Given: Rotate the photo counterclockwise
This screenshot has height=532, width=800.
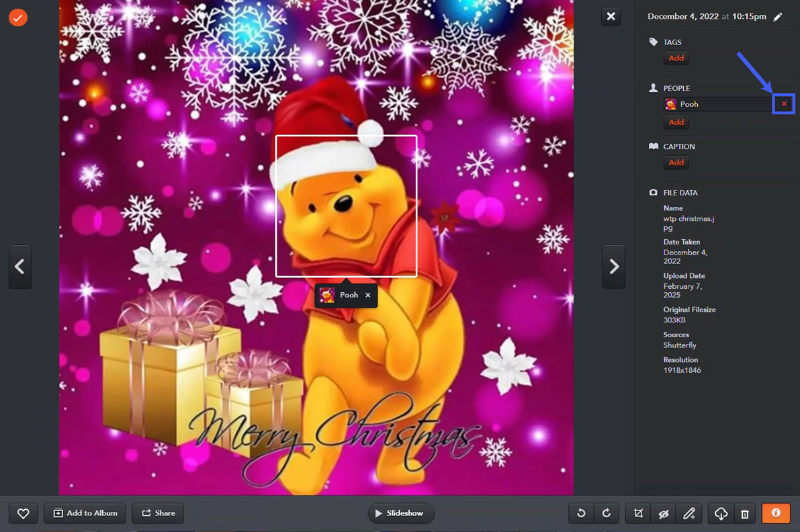Looking at the screenshot, I should (580, 513).
